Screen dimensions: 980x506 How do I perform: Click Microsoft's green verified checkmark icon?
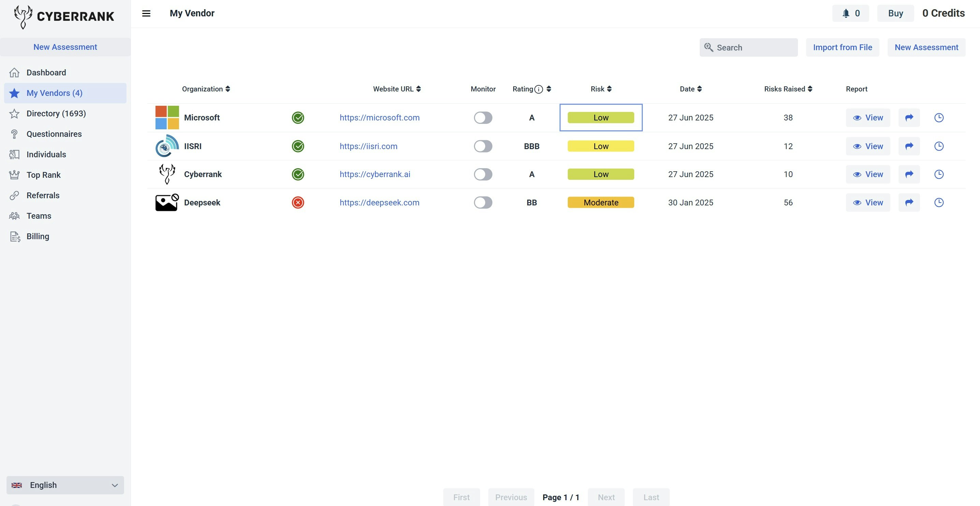pyautogui.click(x=298, y=118)
